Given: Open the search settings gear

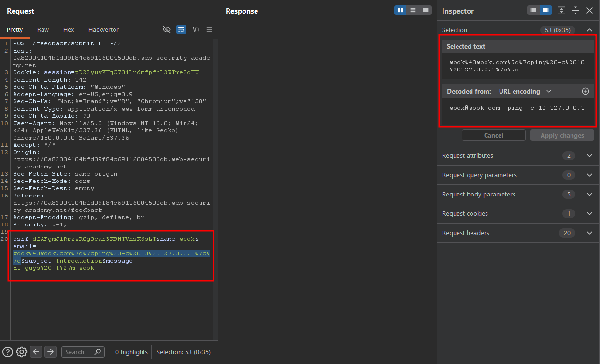Looking at the screenshot, I should click(x=21, y=352).
